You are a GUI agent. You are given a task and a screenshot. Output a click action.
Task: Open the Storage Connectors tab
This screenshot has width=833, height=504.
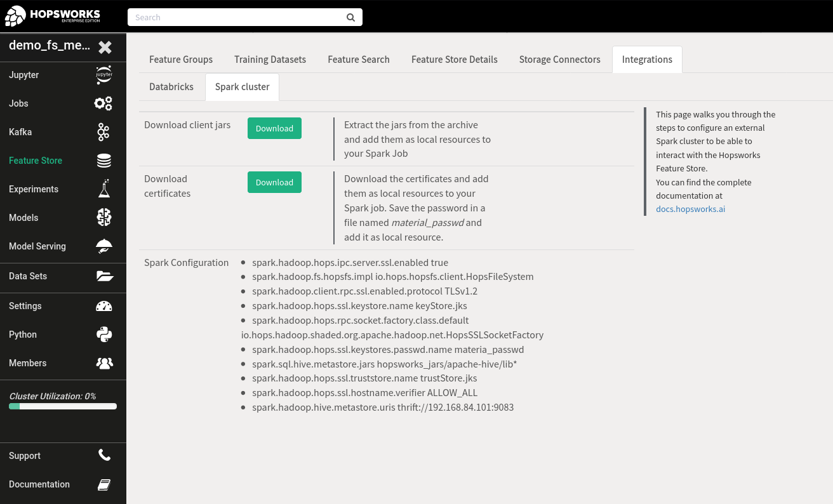coord(559,59)
